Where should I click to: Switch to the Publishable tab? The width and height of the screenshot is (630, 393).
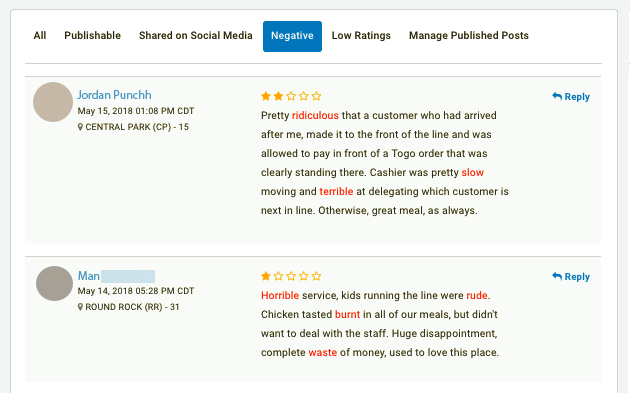[x=92, y=36]
